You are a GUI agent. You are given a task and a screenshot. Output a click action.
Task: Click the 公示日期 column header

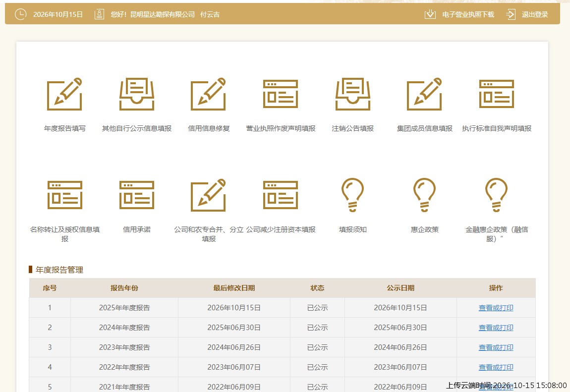(x=400, y=288)
